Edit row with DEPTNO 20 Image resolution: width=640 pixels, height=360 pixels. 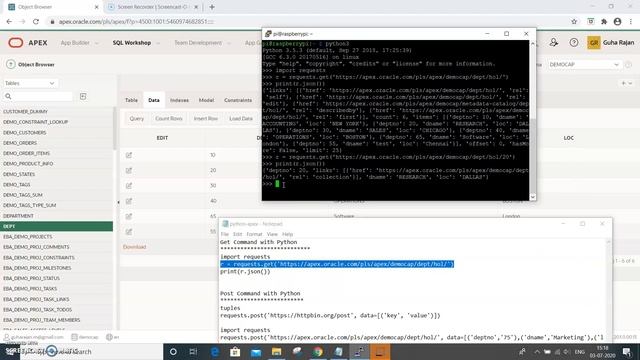[129, 170]
